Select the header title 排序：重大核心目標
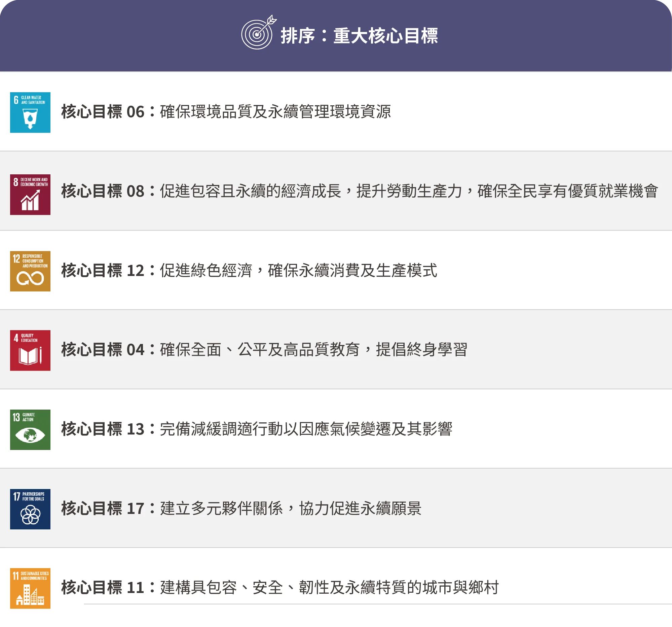Screen dimensions: 672x627 (359, 36)
